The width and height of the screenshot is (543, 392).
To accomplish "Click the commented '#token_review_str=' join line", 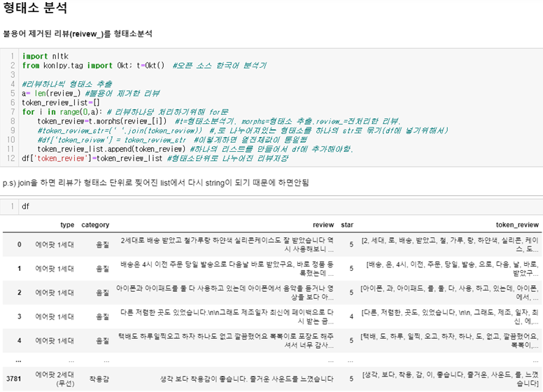I will click(243, 131).
